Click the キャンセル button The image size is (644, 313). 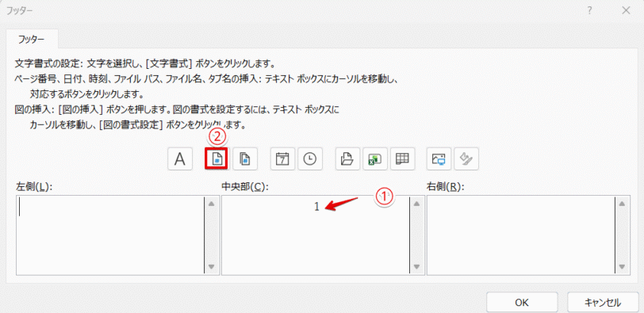[x=603, y=303]
